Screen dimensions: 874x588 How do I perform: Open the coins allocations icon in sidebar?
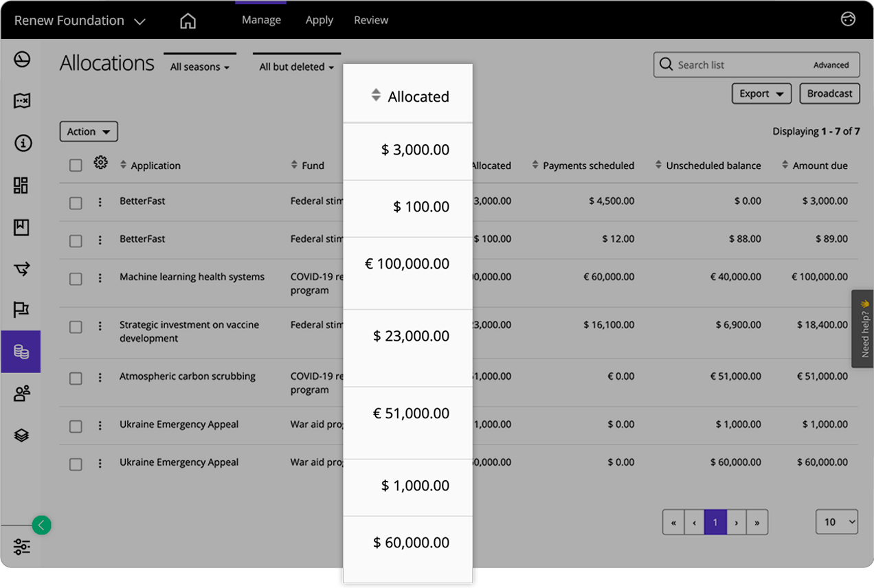tap(21, 351)
